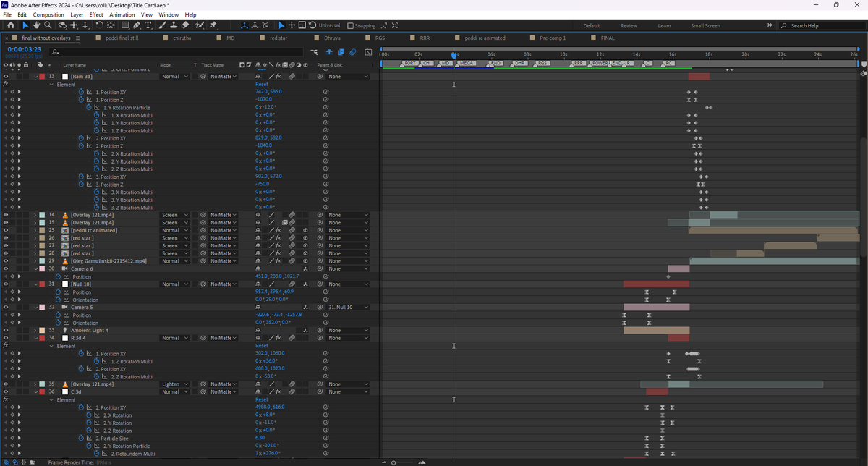Switch to the Pre-comp 1 tab
Viewport: 868px width, 466px height.
point(553,38)
